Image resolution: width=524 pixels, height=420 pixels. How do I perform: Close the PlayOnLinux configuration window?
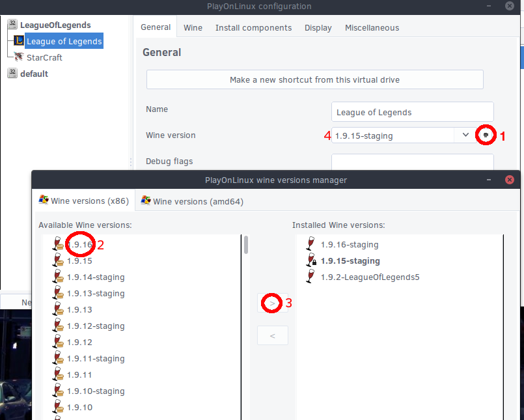point(509,6)
